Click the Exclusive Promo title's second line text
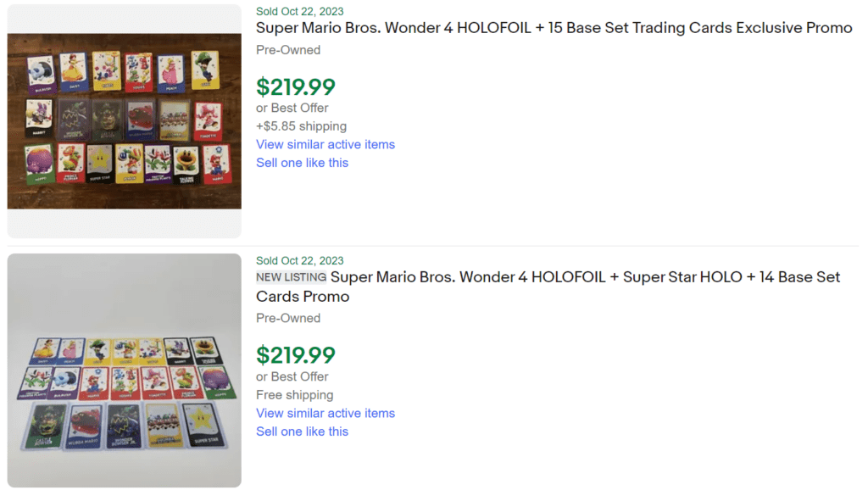The image size is (868, 490). (797, 28)
